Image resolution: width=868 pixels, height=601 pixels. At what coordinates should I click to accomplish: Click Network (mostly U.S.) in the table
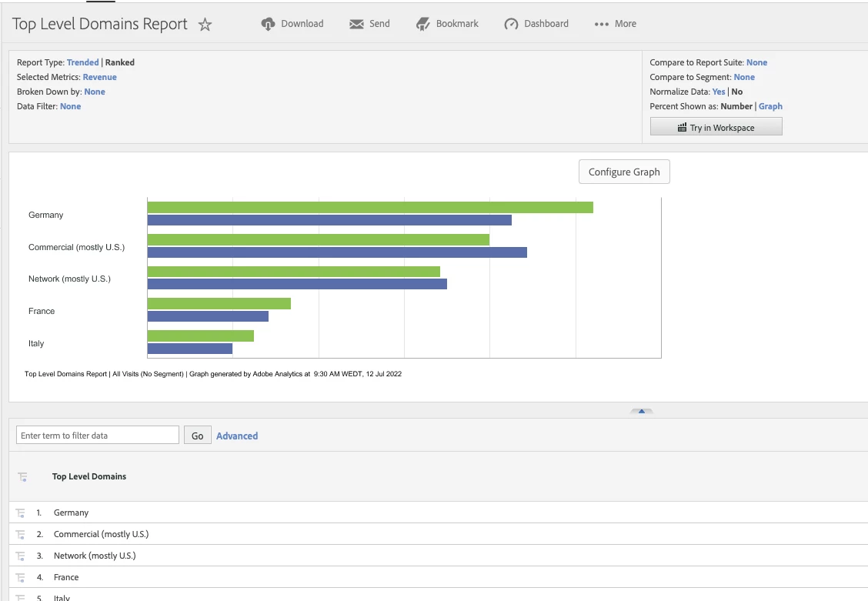pyautogui.click(x=95, y=556)
